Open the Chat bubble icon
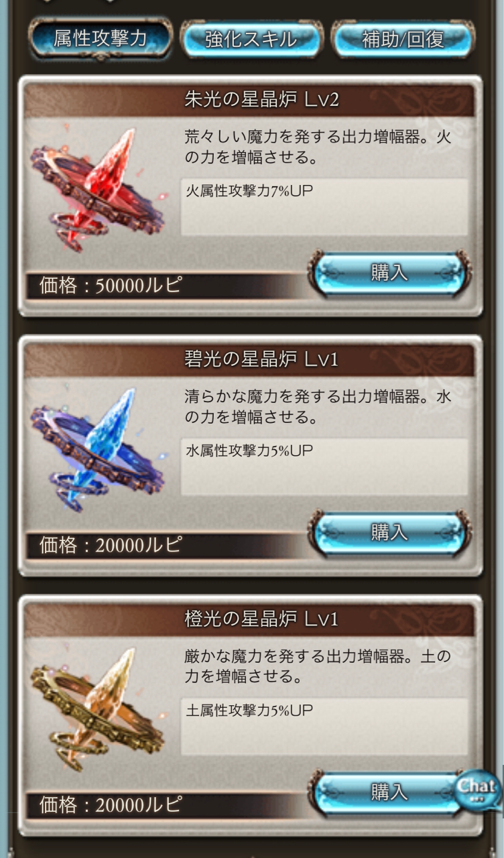The width and height of the screenshot is (504, 858). pyautogui.click(x=478, y=790)
